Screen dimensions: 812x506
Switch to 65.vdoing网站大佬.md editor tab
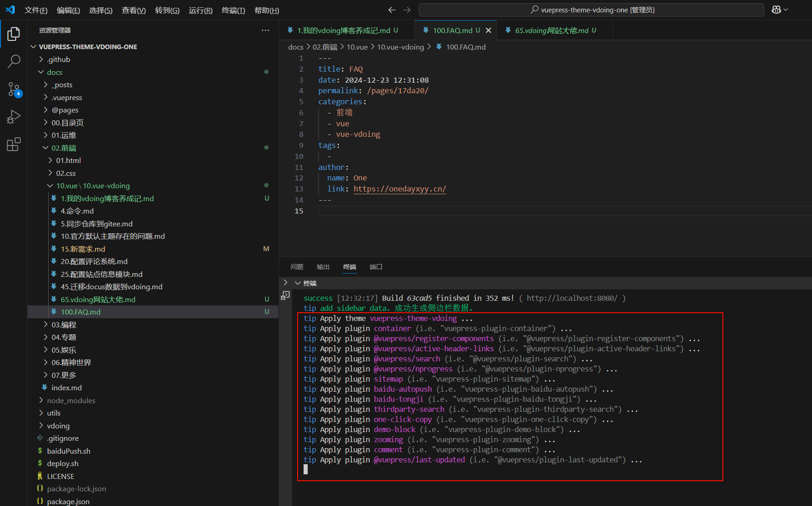555,30
